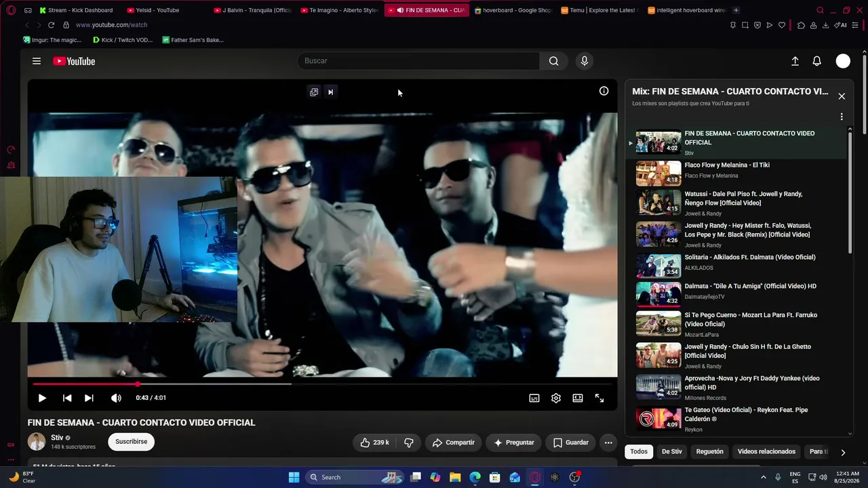Screen dimensions: 868x488
Task: Seek on the red video progress bar
Action: click(322, 384)
